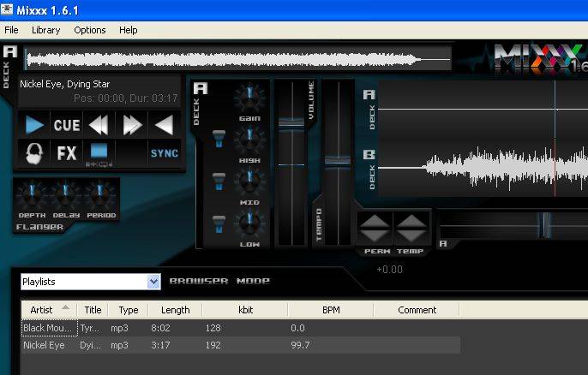This screenshot has height=375, width=588.
Task: Sort tracks by BPM column header
Action: coord(331,310)
